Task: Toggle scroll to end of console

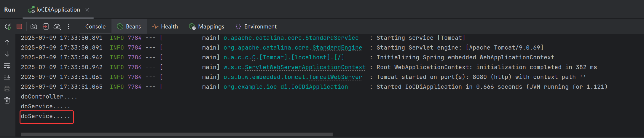Action: [7, 77]
